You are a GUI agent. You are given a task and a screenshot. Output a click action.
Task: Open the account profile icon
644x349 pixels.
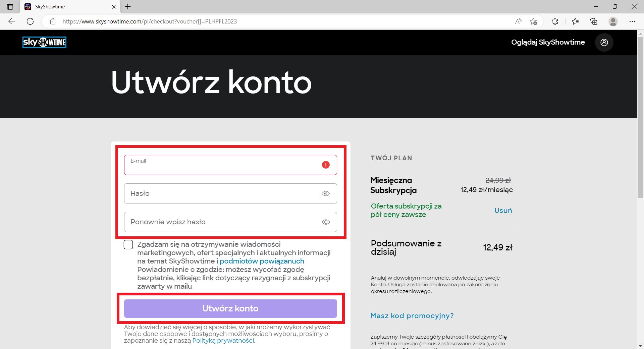pyautogui.click(x=604, y=42)
